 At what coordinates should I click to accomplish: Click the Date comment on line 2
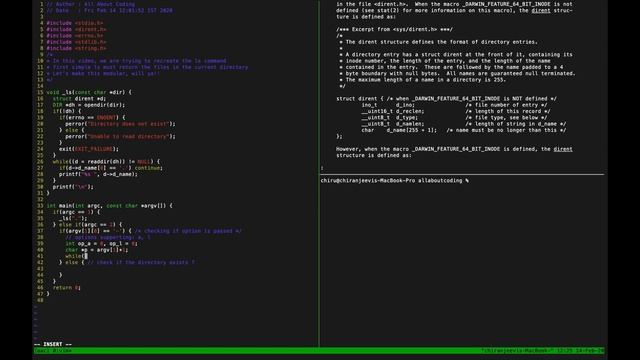[x=109, y=11]
